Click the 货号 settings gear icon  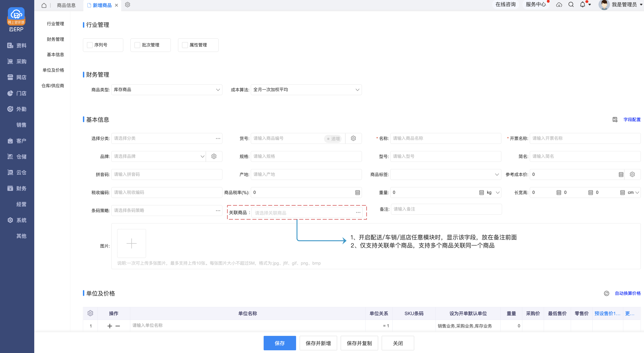pos(353,138)
